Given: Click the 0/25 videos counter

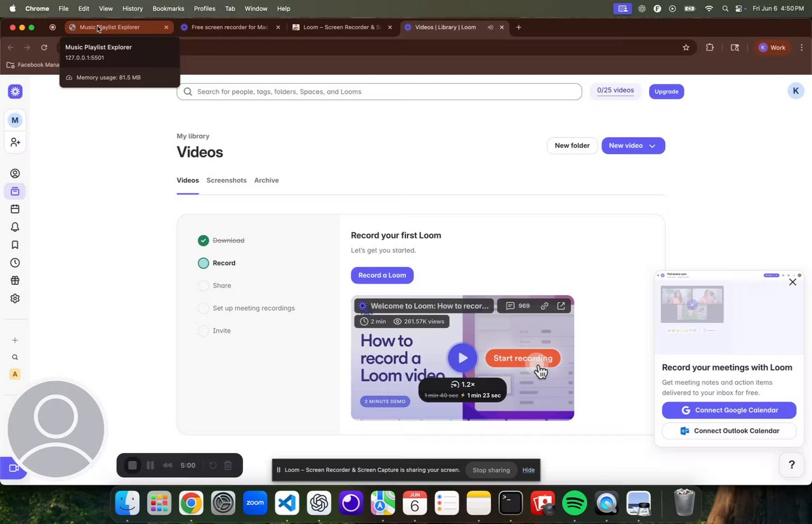Looking at the screenshot, I should (x=615, y=91).
